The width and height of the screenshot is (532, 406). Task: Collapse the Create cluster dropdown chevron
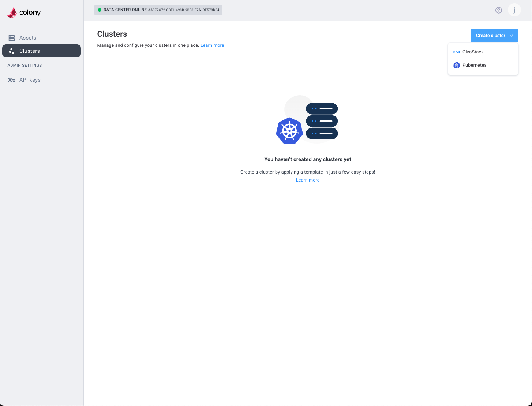[x=511, y=36]
